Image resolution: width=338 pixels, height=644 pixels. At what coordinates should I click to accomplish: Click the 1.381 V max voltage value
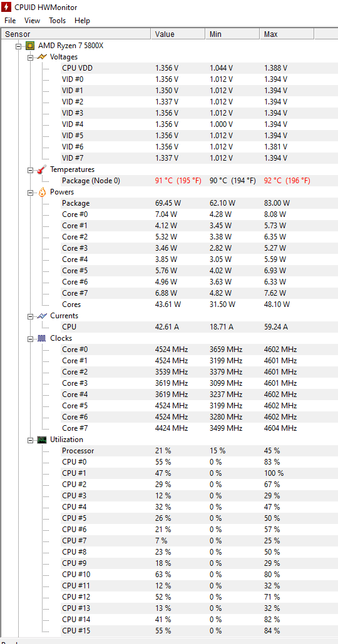tap(275, 147)
